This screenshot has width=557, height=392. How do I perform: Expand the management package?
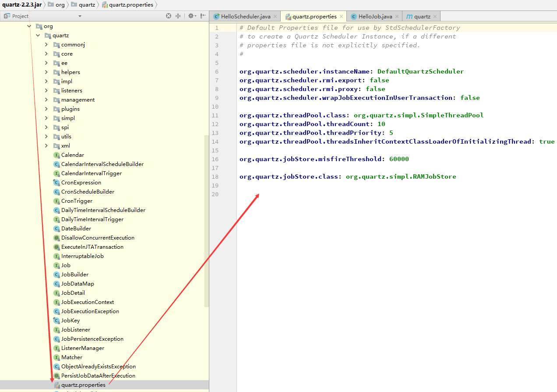coord(46,100)
